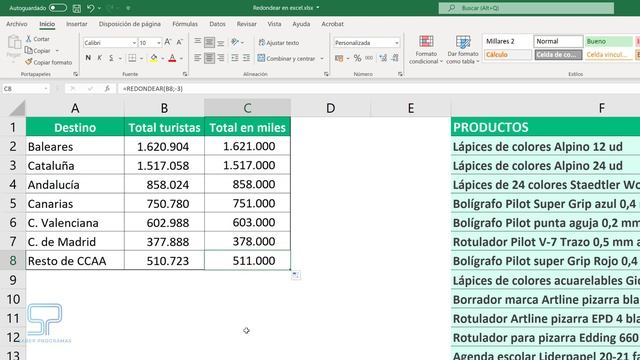This screenshot has width=640, height=360.
Task: Align text to bottom icon
Action: coord(221,42)
